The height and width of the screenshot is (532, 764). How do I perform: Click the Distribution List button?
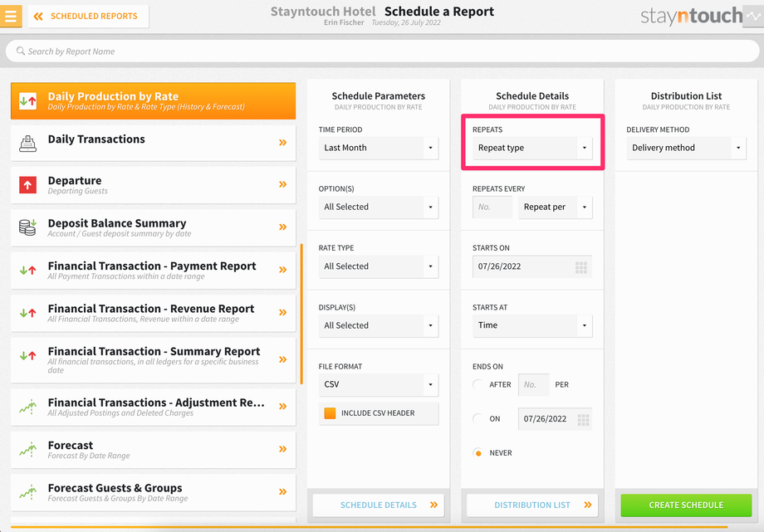(x=532, y=505)
